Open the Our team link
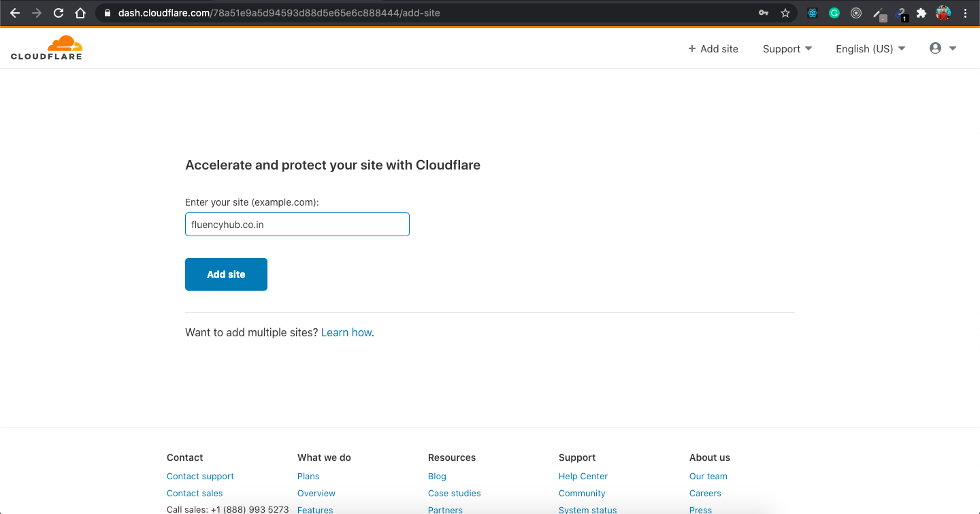 [708, 477]
